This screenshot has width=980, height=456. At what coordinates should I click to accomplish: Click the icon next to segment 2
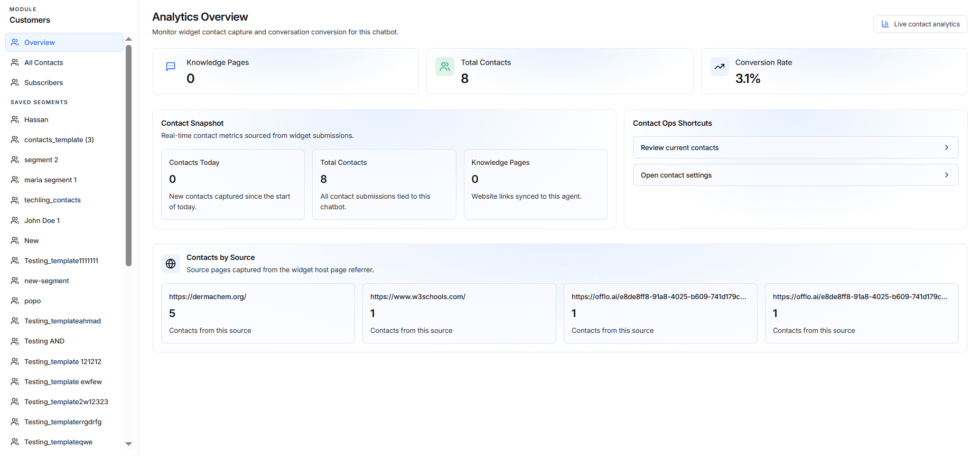[15, 160]
